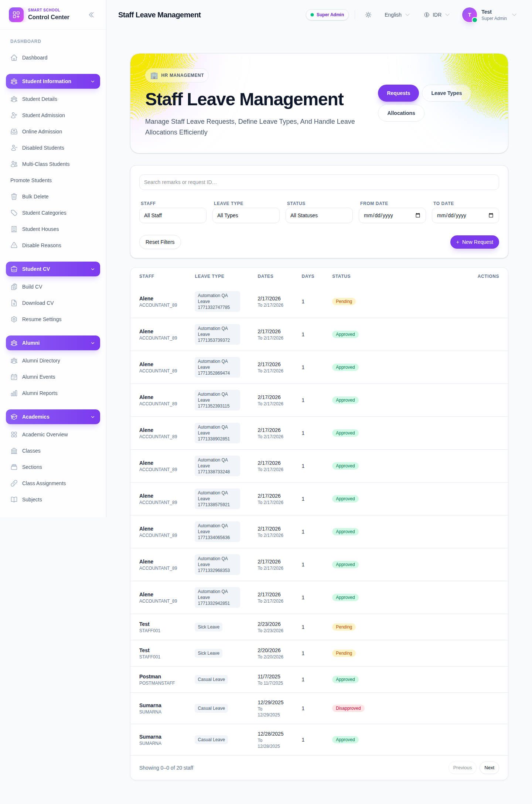Toggle the light/dark theme sun icon
Viewport: 532px width, 804px height.
click(368, 15)
